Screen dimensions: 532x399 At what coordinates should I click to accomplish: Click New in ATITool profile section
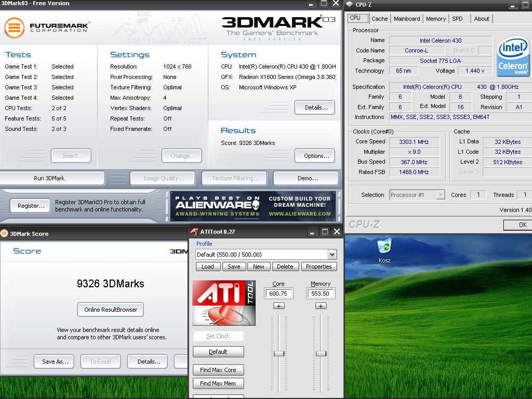259,267
